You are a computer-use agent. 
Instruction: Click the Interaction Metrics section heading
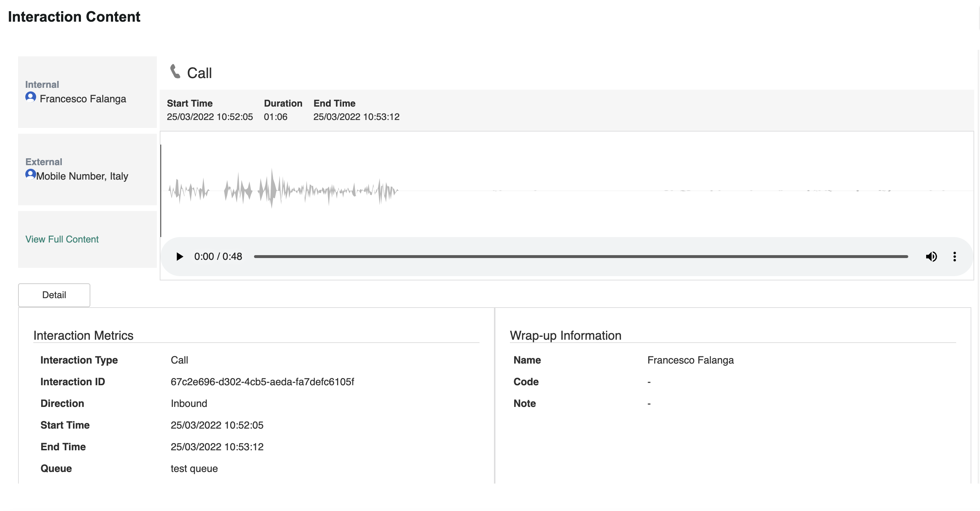(x=83, y=335)
